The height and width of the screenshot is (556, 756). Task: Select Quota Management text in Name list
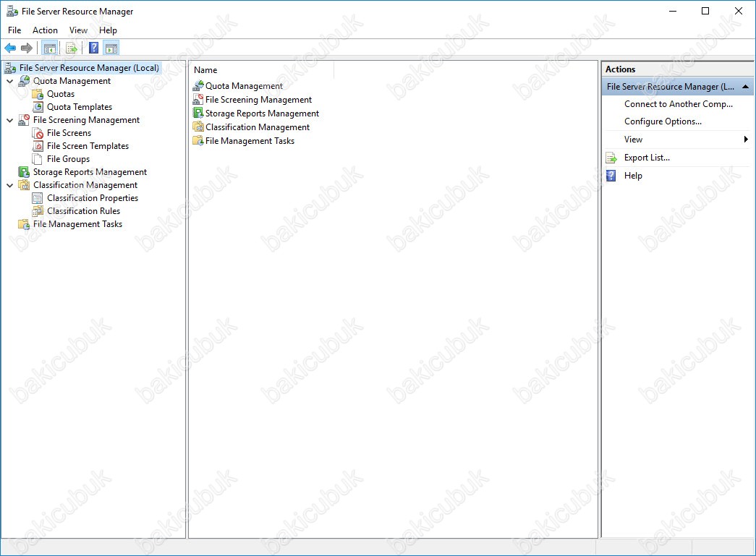point(244,86)
